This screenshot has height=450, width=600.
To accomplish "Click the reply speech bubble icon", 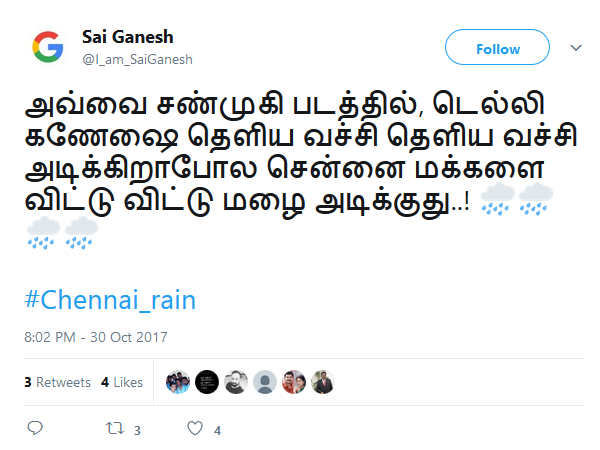I will tap(35, 428).
